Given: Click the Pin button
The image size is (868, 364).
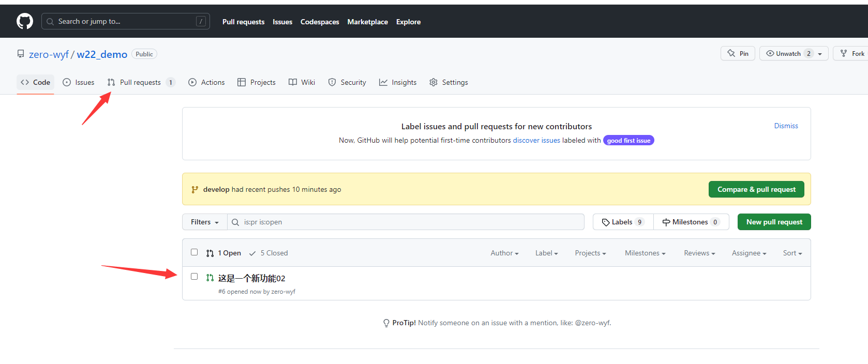Looking at the screenshot, I should click(738, 53).
